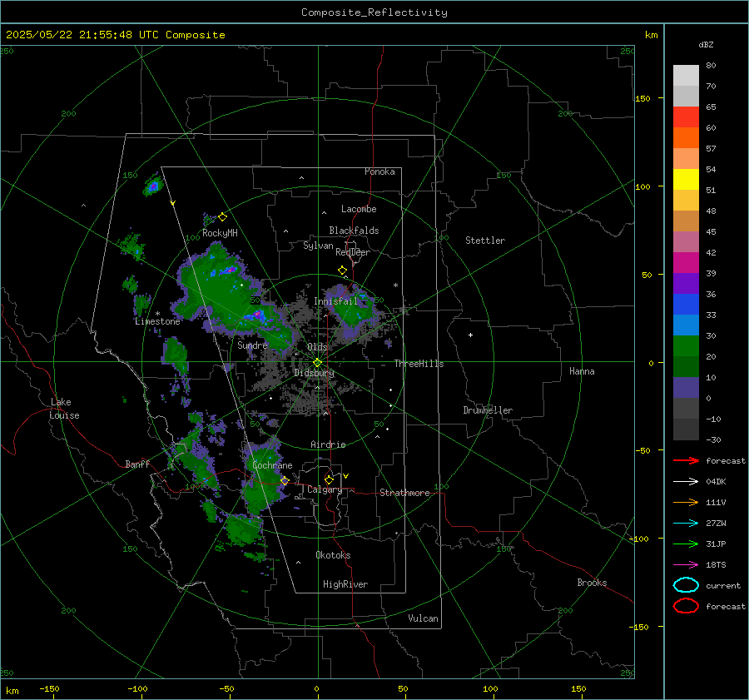Click the red forecast arrow in legend

tap(686, 460)
